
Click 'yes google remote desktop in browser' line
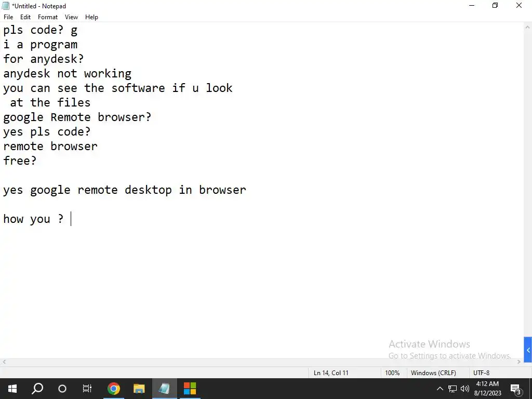pos(125,190)
